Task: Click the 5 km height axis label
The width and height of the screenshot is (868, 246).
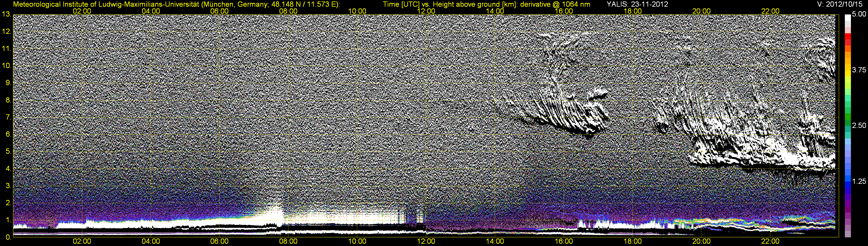Action: pyautogui.click(x=8, y=151)
